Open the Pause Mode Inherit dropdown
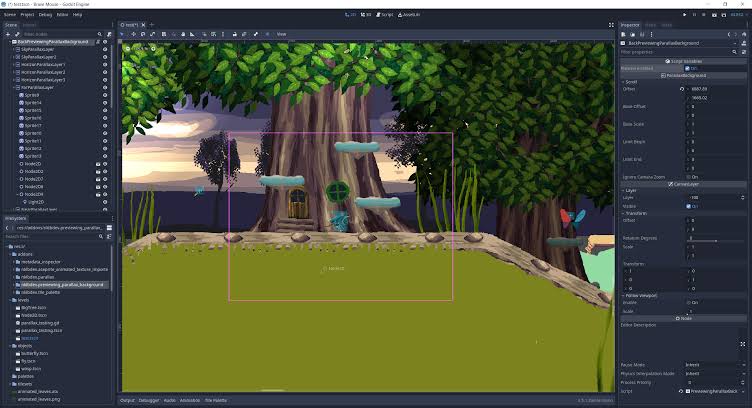Image resolution: width=752 pixels, height=408 pixels. pos(715,365)
